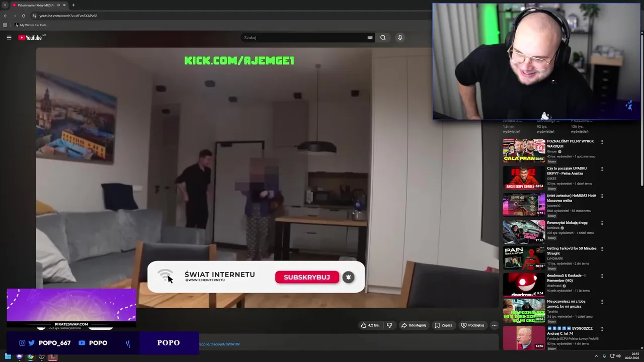This screenshot has height=362, width=644.
Task: Focus the Szukaj search field
Action: click(304, 38)
